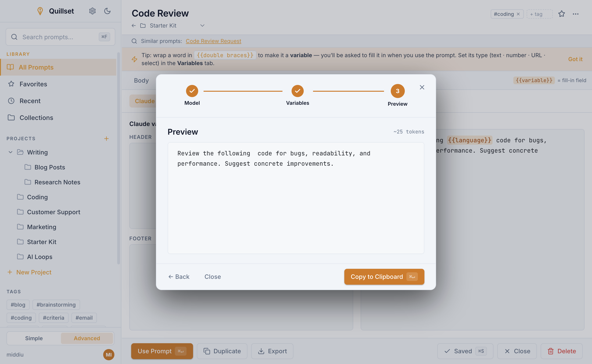Delete the prompt with the trash button
592x364 pixels.
click(561, 351)
